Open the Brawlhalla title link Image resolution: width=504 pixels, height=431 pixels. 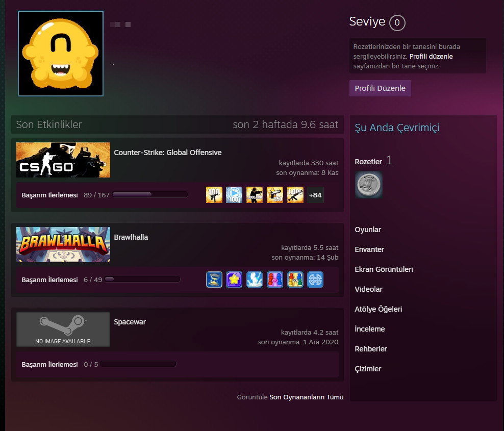pyautogui.click(x=131, y=237)
